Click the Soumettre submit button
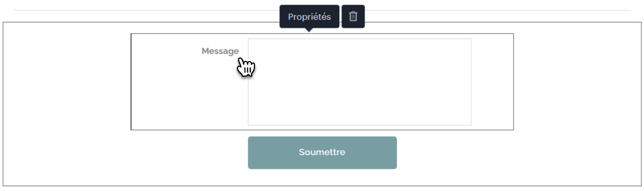 (x=322, y=153)
